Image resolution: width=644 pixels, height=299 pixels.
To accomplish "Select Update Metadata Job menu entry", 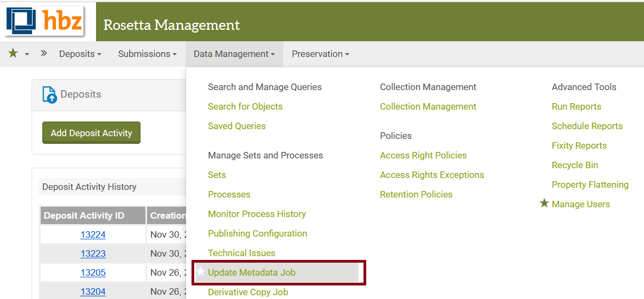I will point(252,272).
